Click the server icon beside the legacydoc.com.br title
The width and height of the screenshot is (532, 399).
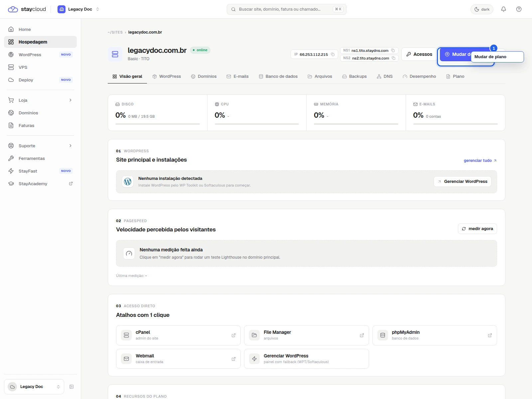pyautogui.click(x=115, y=54)
